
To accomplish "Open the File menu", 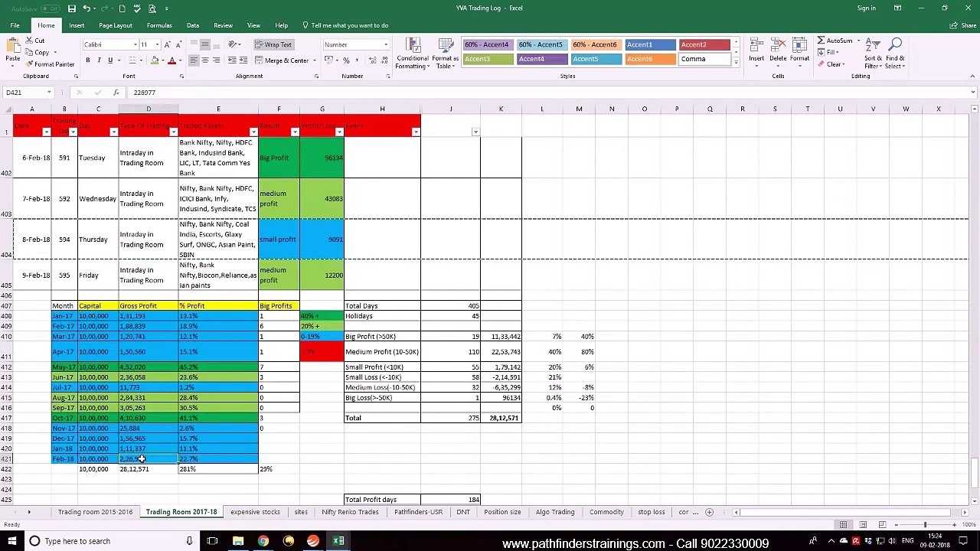I will 15,25.
